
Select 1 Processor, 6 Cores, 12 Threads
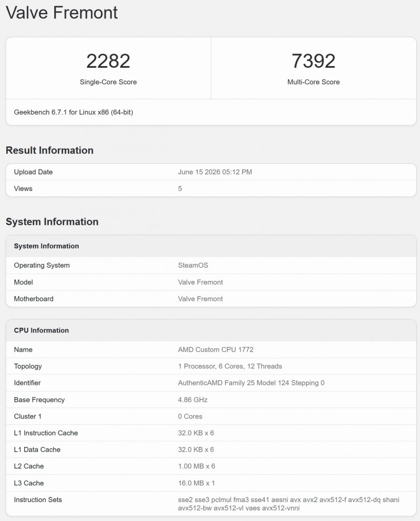coord(230,367)
